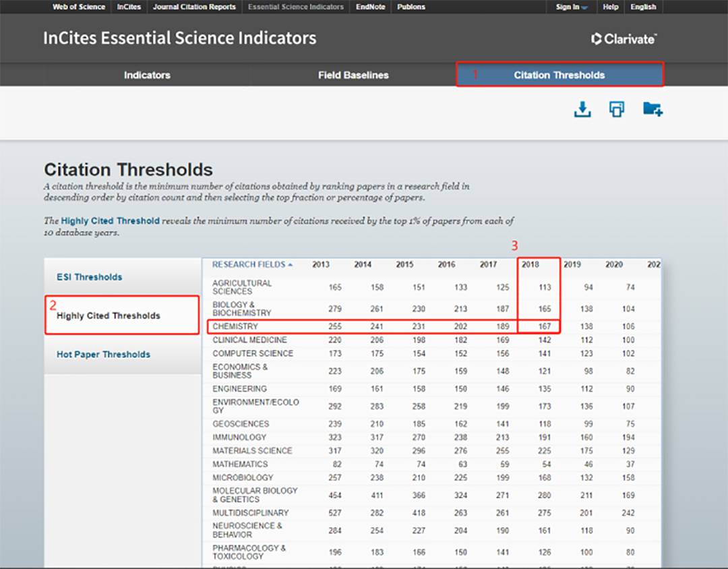Click the 2016 column header
The image size is (728, 569).
pos(446,264)
